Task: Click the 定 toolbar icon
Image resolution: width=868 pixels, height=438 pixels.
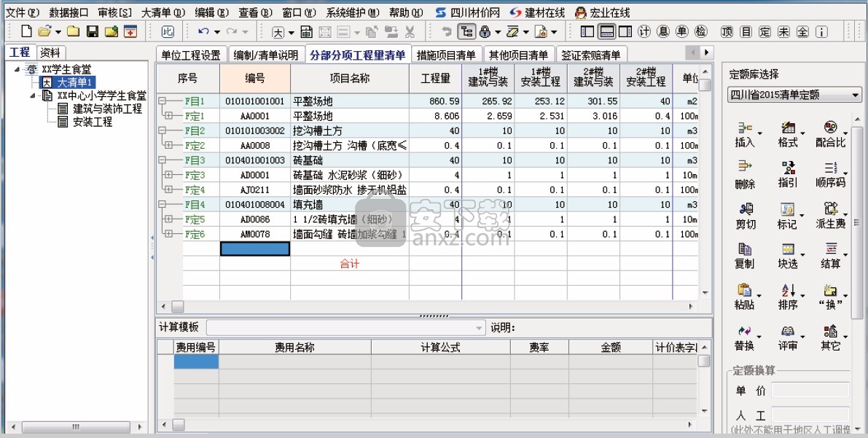Action: coord(765,32)
